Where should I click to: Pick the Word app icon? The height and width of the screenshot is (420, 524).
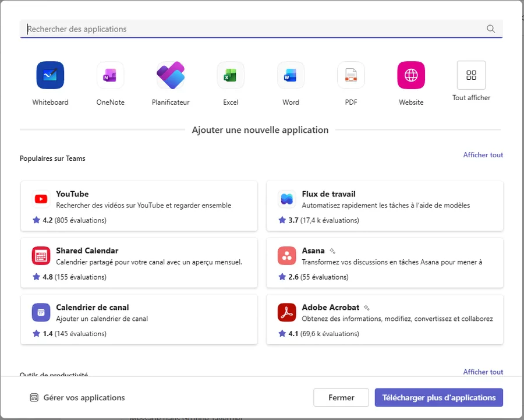(291, 75)
